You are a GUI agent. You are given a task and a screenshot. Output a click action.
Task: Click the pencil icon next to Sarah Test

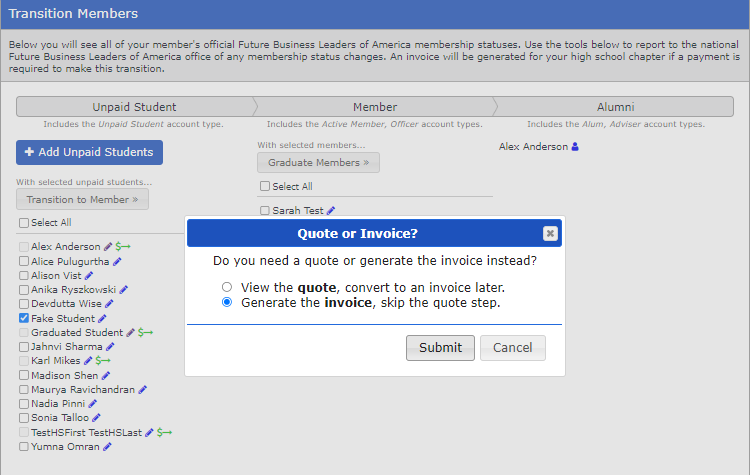coord(331,211)
